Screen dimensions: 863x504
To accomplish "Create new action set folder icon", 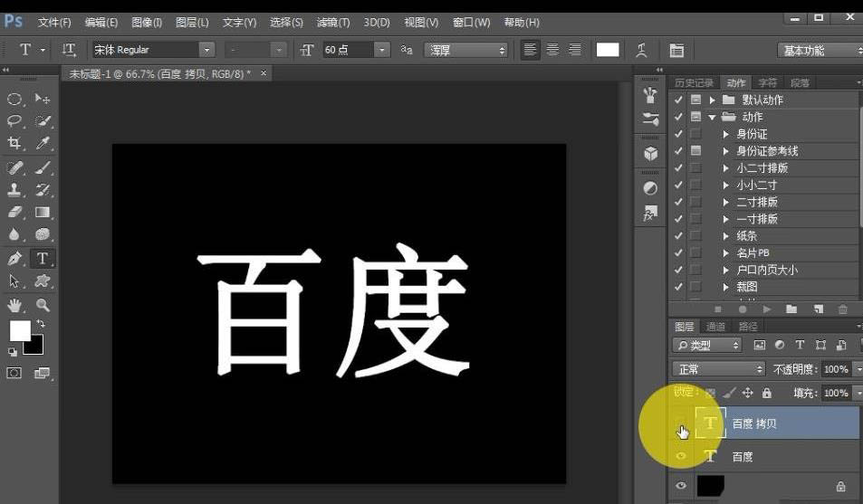I will click(x=791, y=309).
